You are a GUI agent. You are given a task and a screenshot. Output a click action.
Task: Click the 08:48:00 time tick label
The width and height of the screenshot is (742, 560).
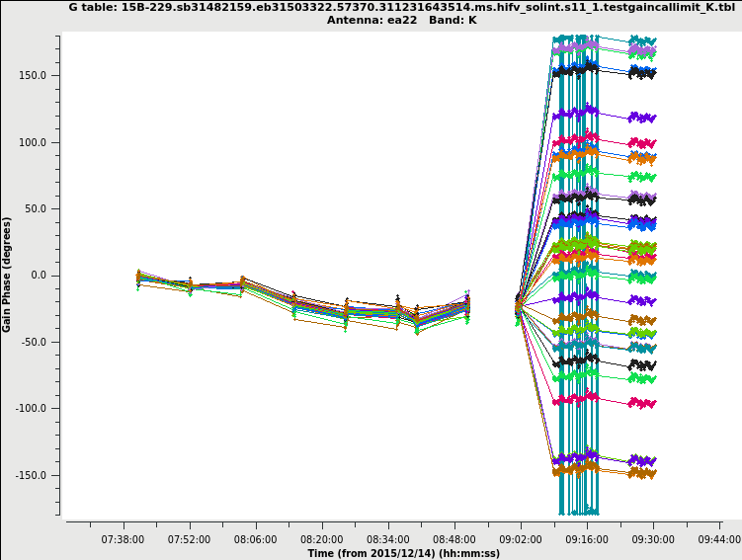[454, 539]
